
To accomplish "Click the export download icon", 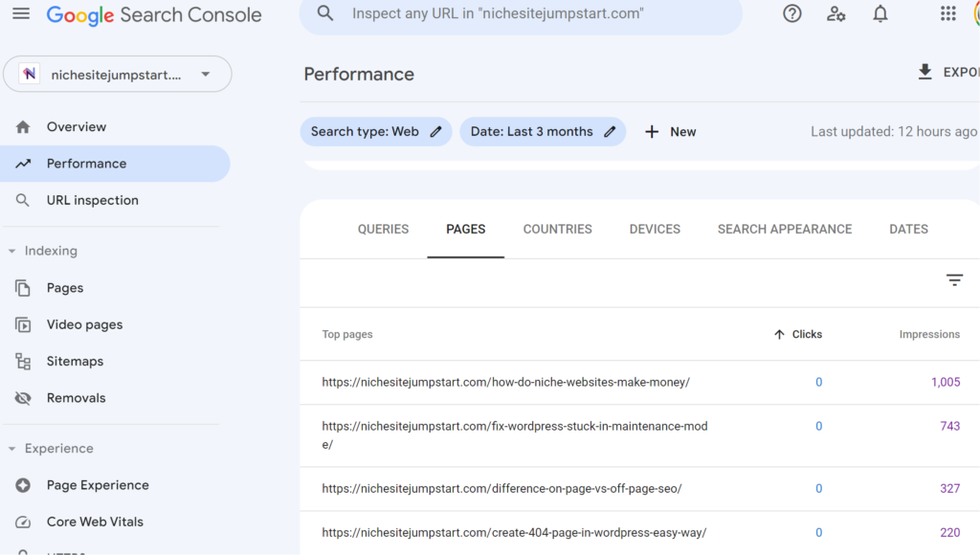I will [925, 72].
